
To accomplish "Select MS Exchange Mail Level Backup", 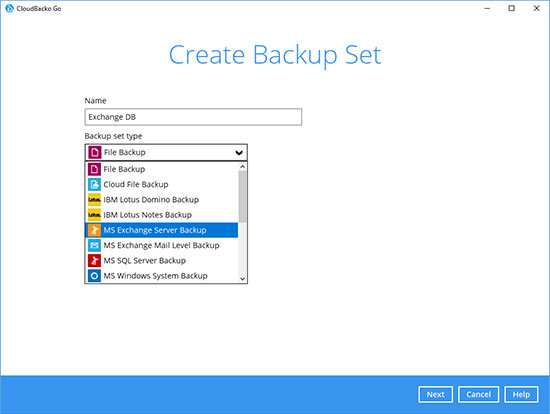I will pos(161,245).
